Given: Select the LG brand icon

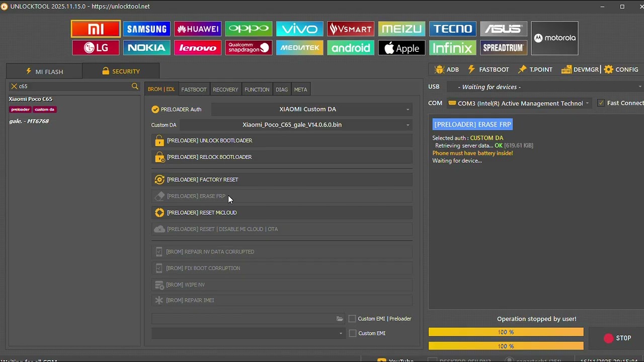Looking at the screenshot, I should tap(96, 48).
